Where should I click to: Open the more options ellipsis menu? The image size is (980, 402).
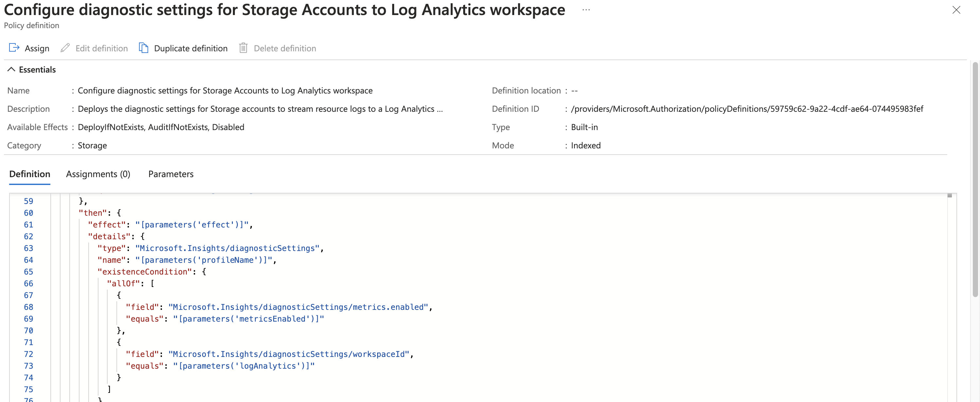click(x=585, y=10)
